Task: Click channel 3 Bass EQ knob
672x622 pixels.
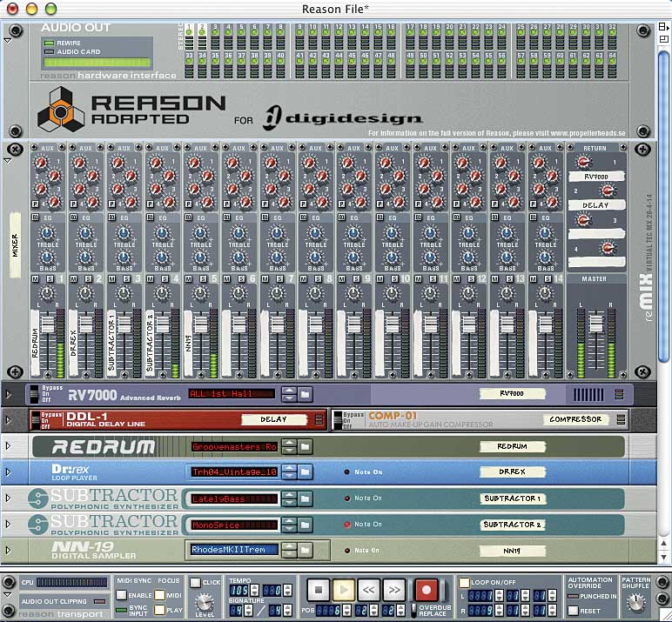Action: (124, 257)
